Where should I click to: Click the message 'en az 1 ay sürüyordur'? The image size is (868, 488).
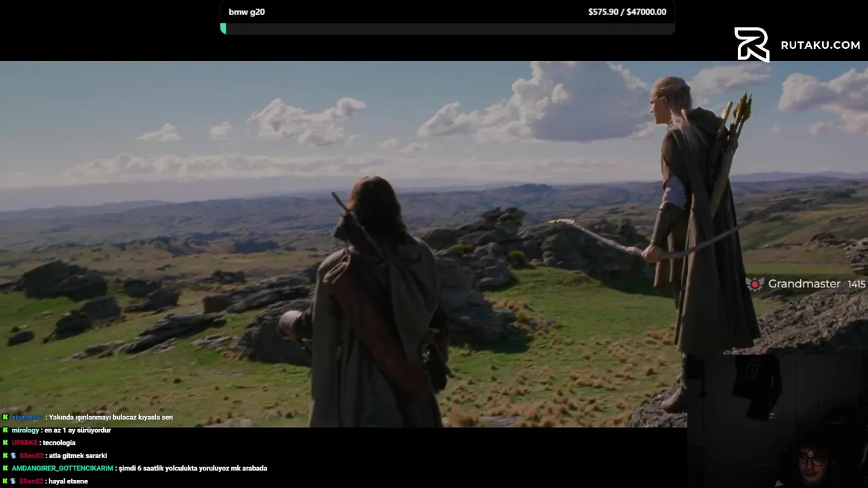[77, 430]
